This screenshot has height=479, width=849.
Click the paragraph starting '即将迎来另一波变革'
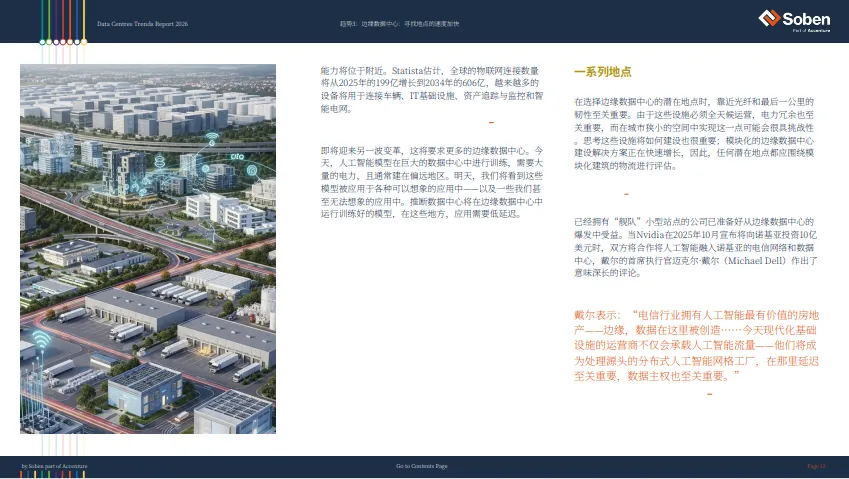(432, 182)
